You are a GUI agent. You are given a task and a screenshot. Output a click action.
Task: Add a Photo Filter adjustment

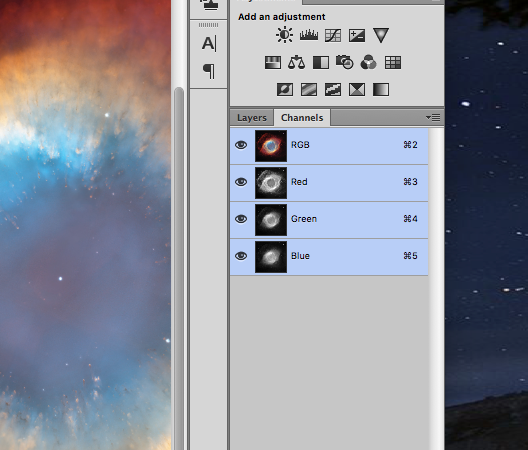(x=345, y=62)
